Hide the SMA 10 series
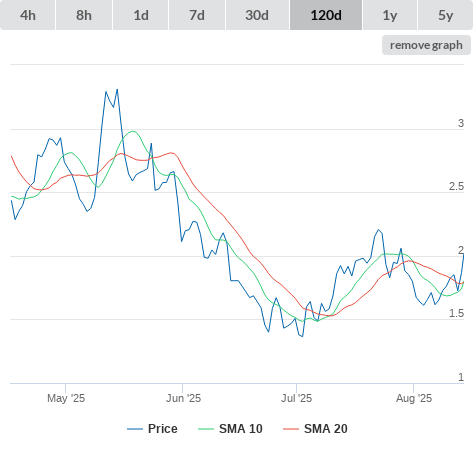 [x=241, y=429]
